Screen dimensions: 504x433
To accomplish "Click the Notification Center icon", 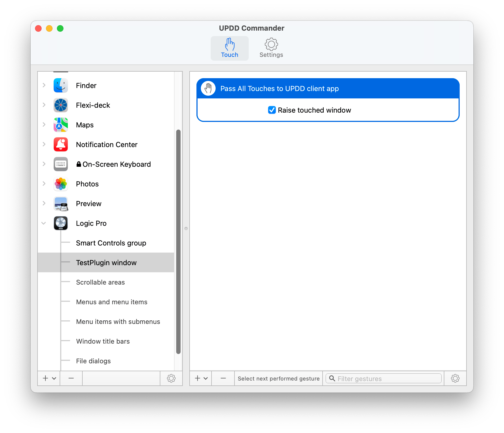I will point(61,144).
